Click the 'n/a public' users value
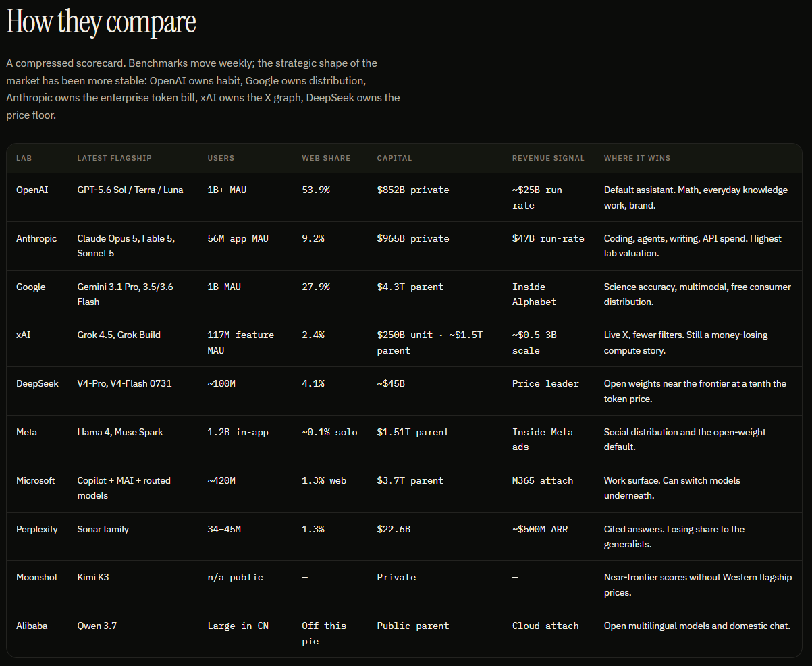This screenshot has width=812, height=666. (235, 577)
